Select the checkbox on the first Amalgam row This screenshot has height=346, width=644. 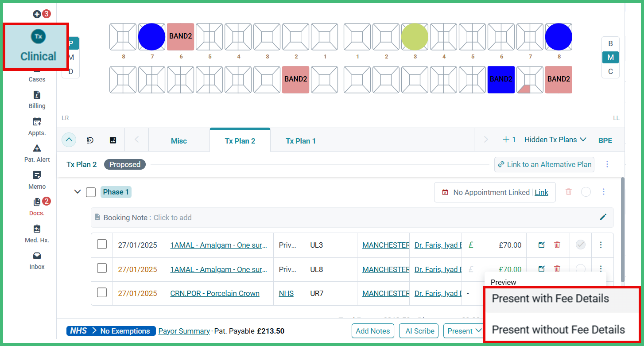tap(102, 245)
